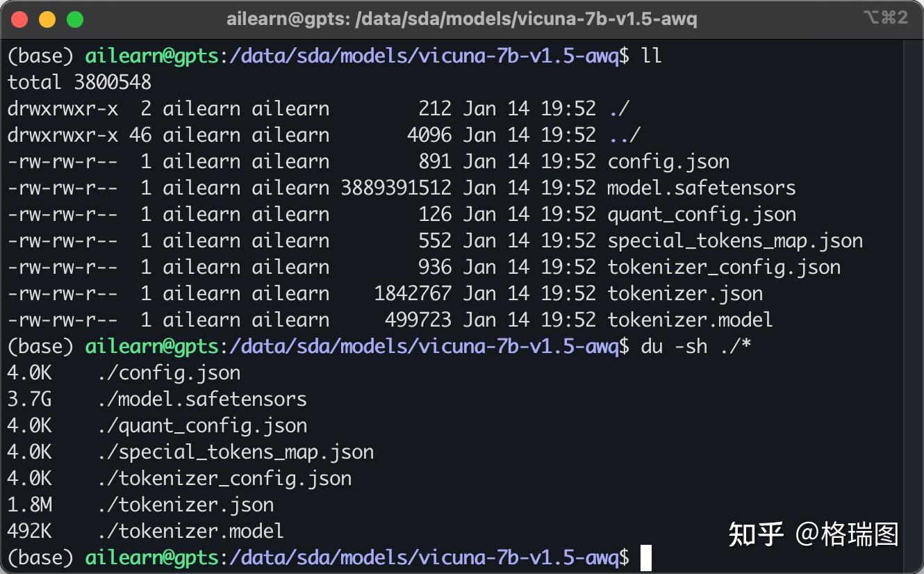Click the "total 3800548" line

(79, 82)
